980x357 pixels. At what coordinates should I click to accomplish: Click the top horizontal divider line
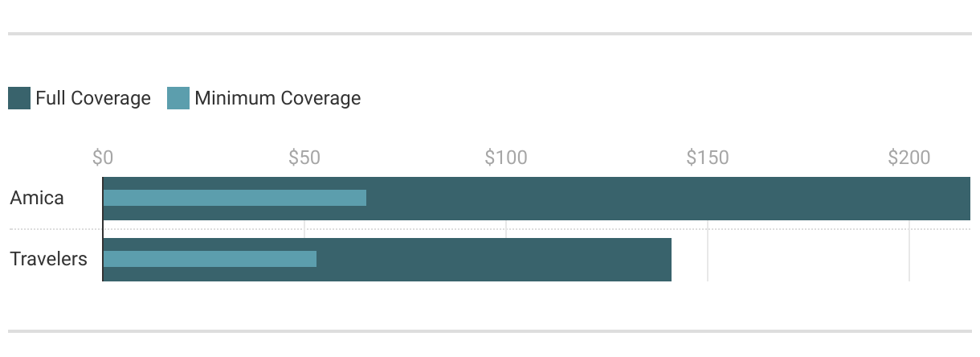(x=490, y=34)
